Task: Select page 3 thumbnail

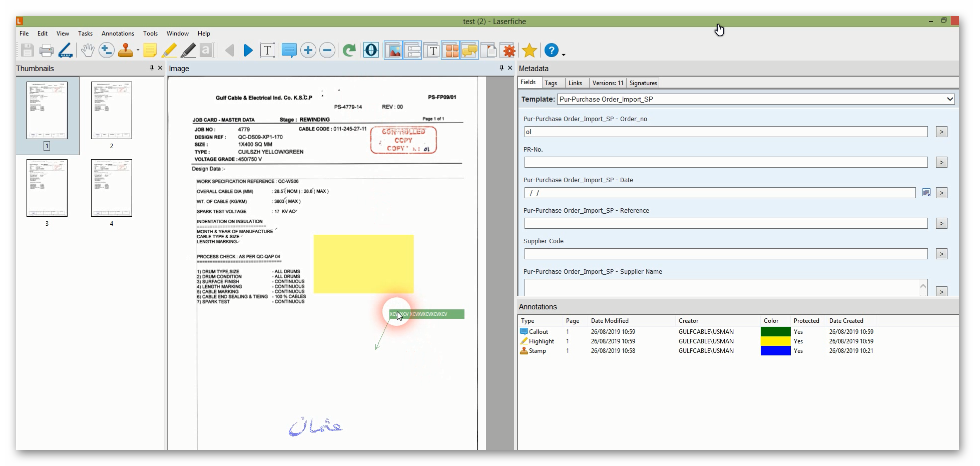Action: coord(47,188)
